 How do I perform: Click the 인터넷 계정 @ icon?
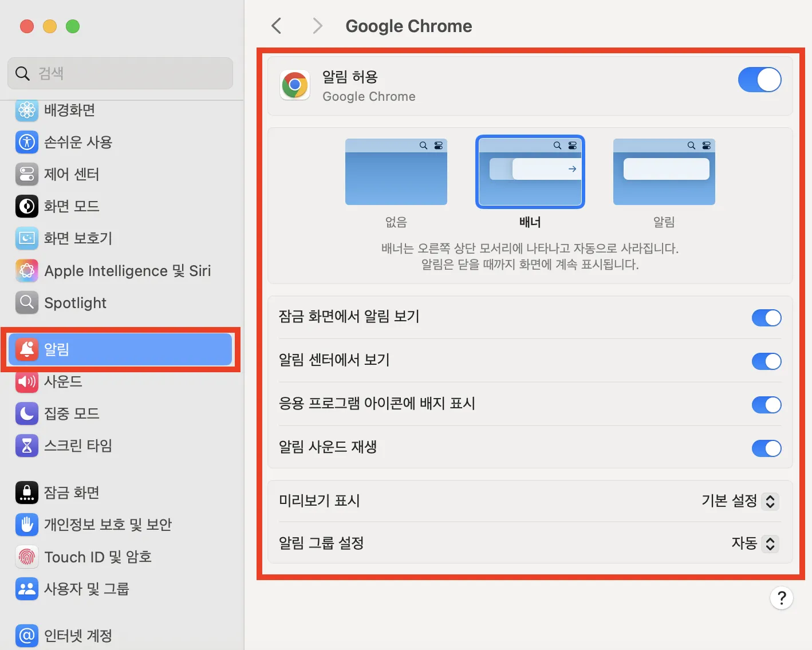point(27,636)
